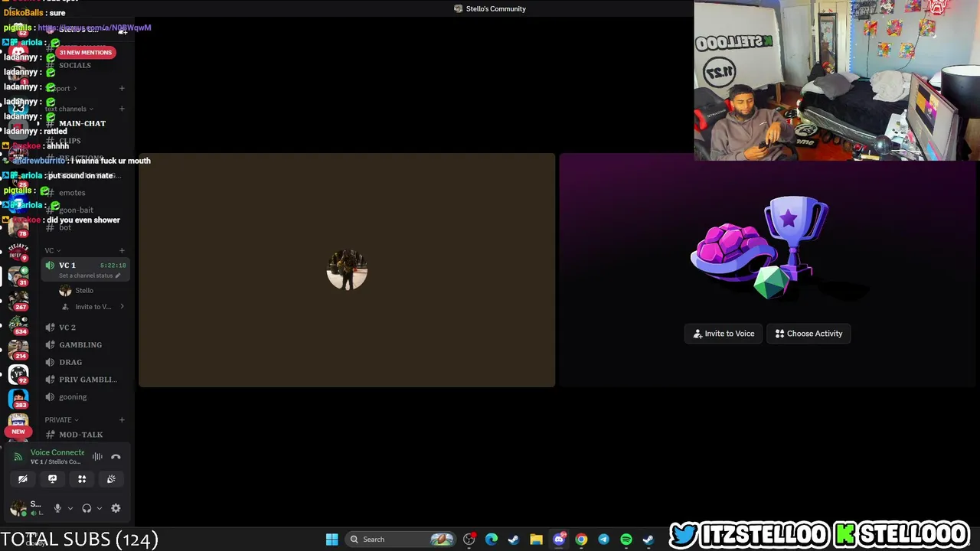The image size is (980, 551).
Task: Open microphone input options arrow
Action: pos(70,508)
